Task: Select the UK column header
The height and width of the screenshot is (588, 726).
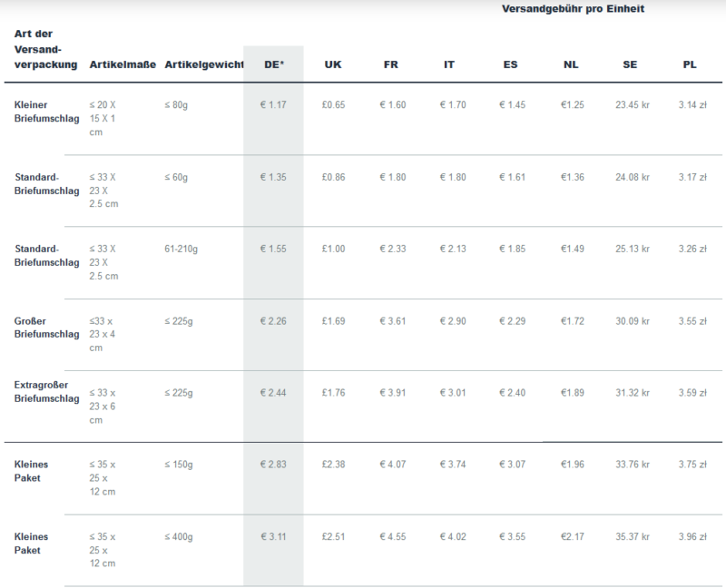Action: [x=333, y=64]
